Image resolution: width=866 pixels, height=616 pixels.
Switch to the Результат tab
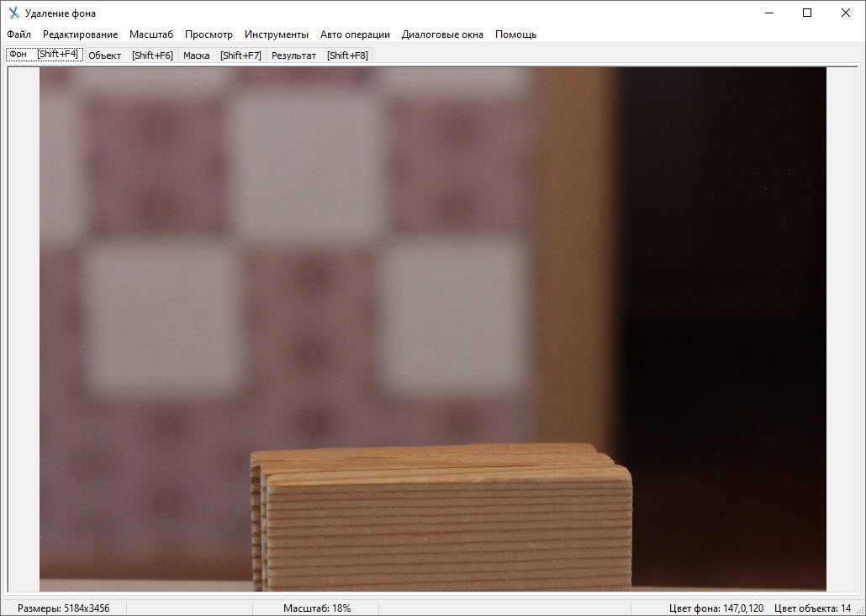[x=319, y=55]
